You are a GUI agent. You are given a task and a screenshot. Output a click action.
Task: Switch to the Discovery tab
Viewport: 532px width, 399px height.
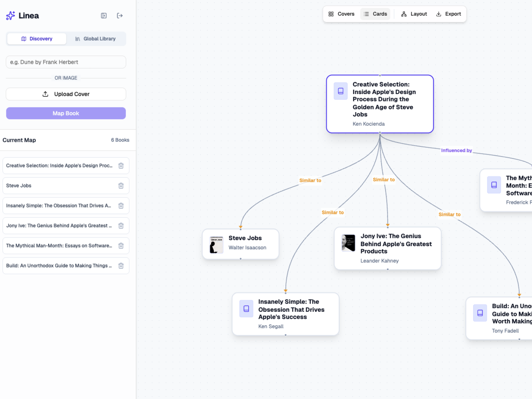click(x=37, y=39)
